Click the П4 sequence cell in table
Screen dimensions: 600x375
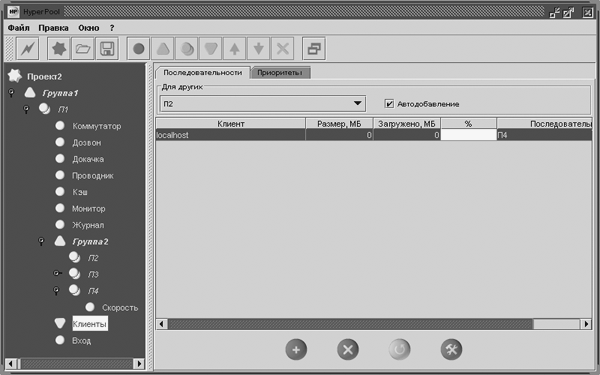[x=544, y=135]
